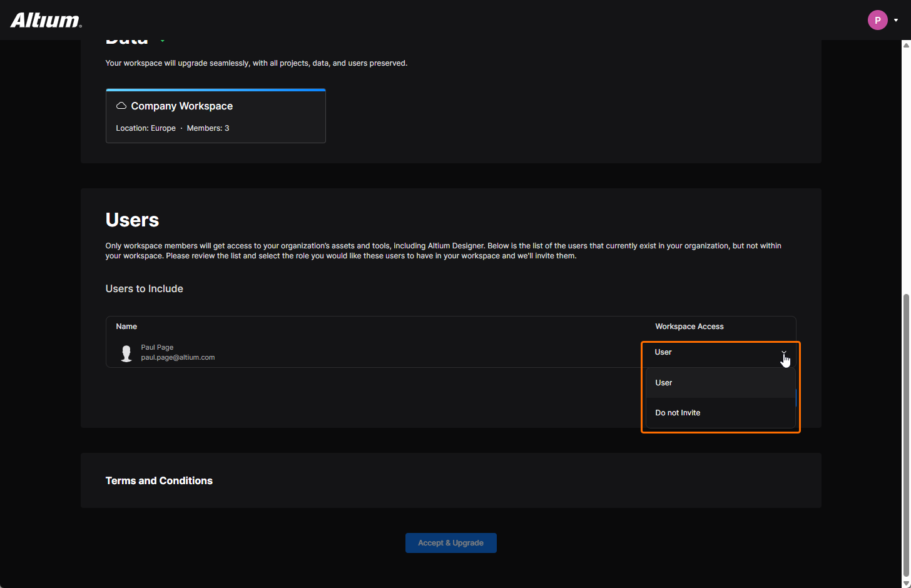Click the Name column header

tap(126, 327)
